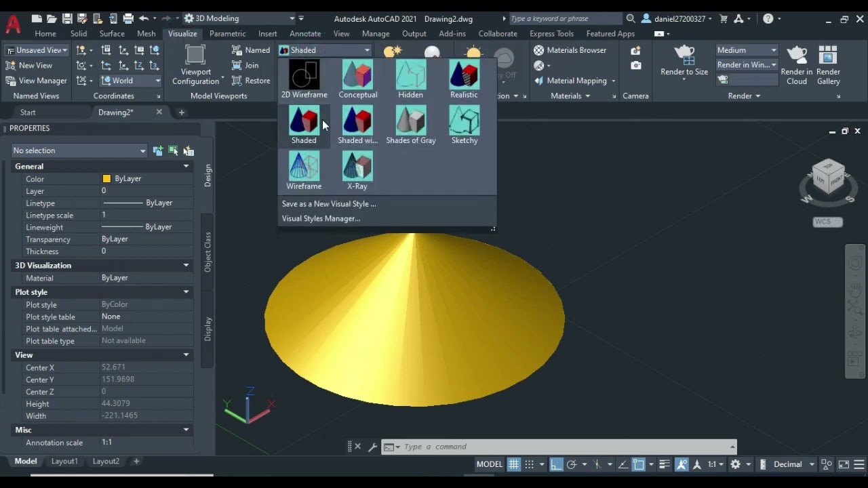Open Visual Styles Manager

pyautogui.click(x=321, y=218)
